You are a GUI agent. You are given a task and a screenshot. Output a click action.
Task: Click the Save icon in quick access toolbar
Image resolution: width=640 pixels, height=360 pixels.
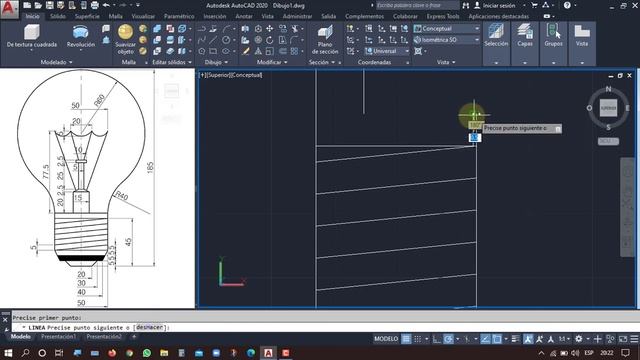[49, 5]
